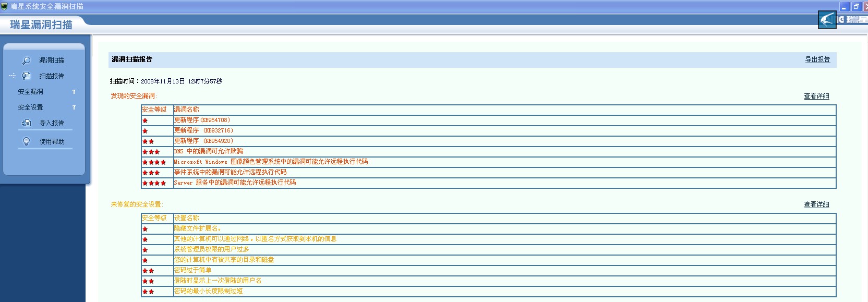Image resolution: width=868 pixels, height=302 pixels.
Task: Click the 系统管理员权限的用户过多 setting
Action: (x=211, y=249)
